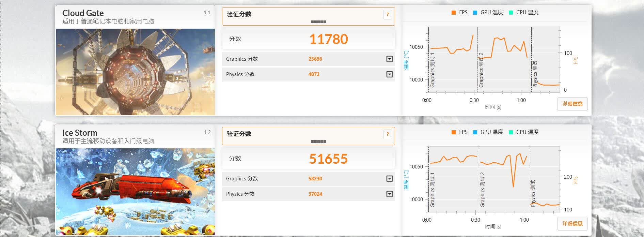The width and height of the screenshot is (644, 237).
Task: Click the help icon in Cloud Gate score box
Action: [388, 15]
